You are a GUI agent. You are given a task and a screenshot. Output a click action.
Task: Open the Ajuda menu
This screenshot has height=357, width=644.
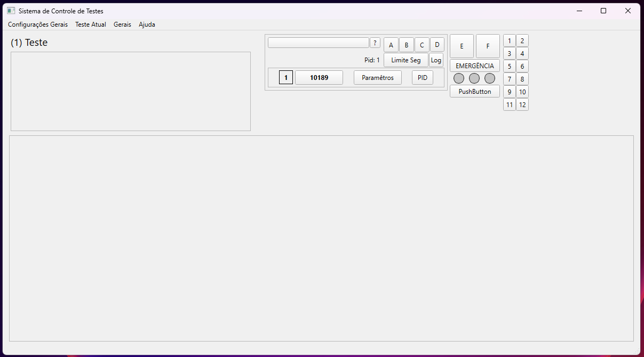tap(147, 25)
